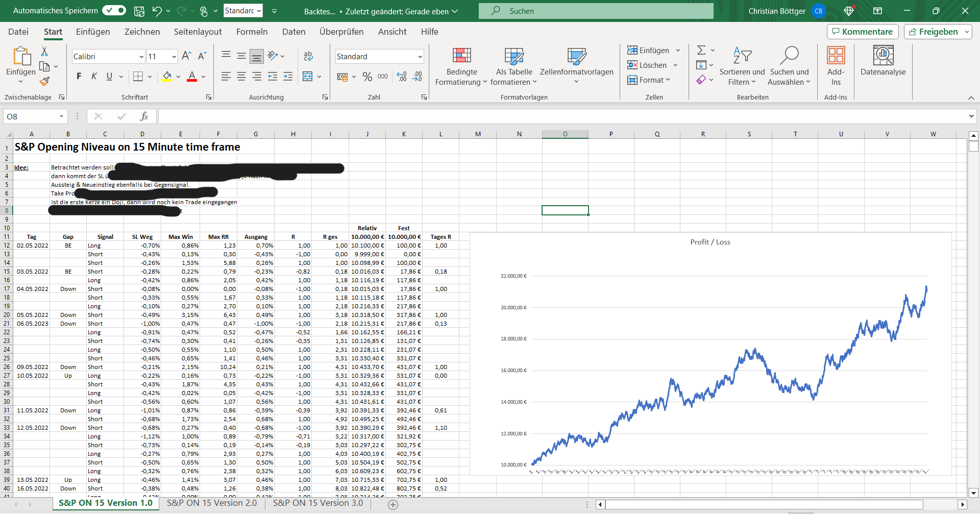
Task: Apply the yellow fill color swatch
Action: pos(167,77)
